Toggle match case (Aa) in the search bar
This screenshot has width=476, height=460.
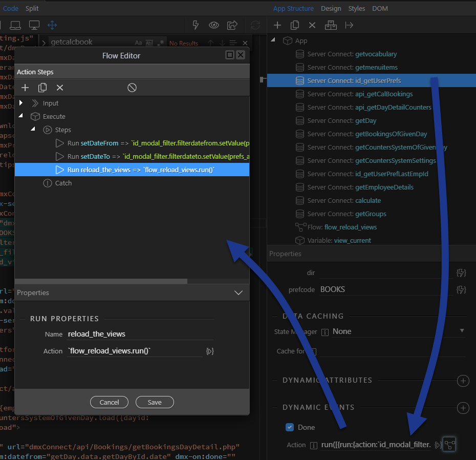click(138, 43)
